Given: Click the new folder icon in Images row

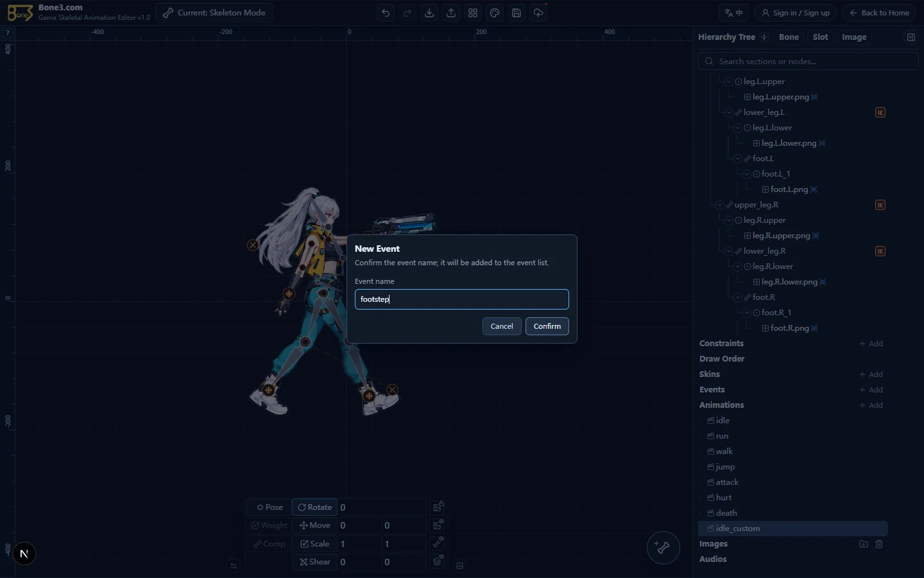Looking at the screenshot, I should pos(864,544).
